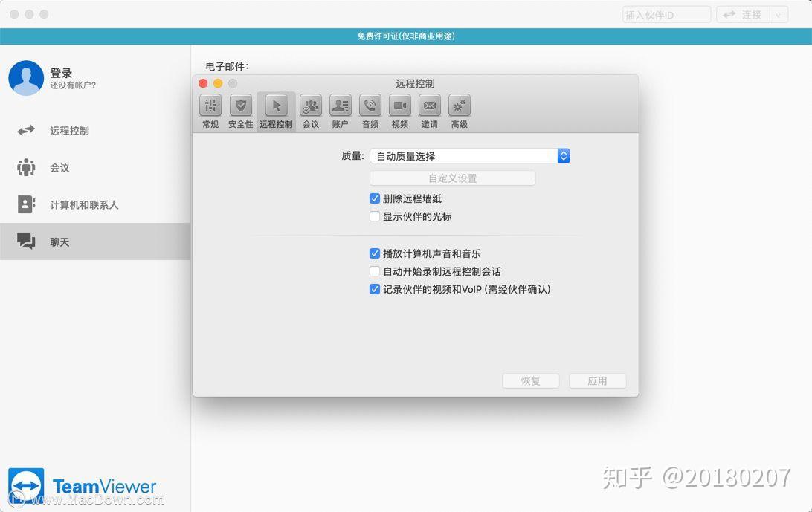Disable 播放计算机声音和音乐 checkbox
The width and height of the screenshot is (812, 512).
click(x=375, y=253)
